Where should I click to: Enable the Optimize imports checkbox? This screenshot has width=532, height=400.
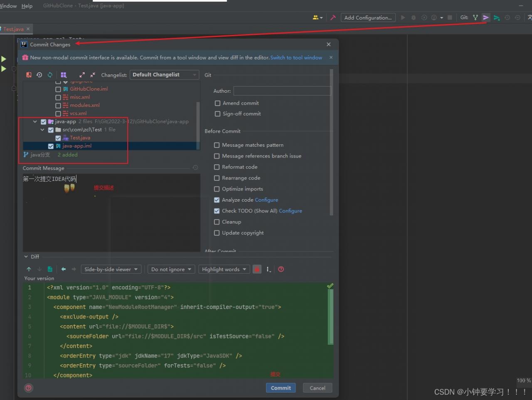pos(217,189)
